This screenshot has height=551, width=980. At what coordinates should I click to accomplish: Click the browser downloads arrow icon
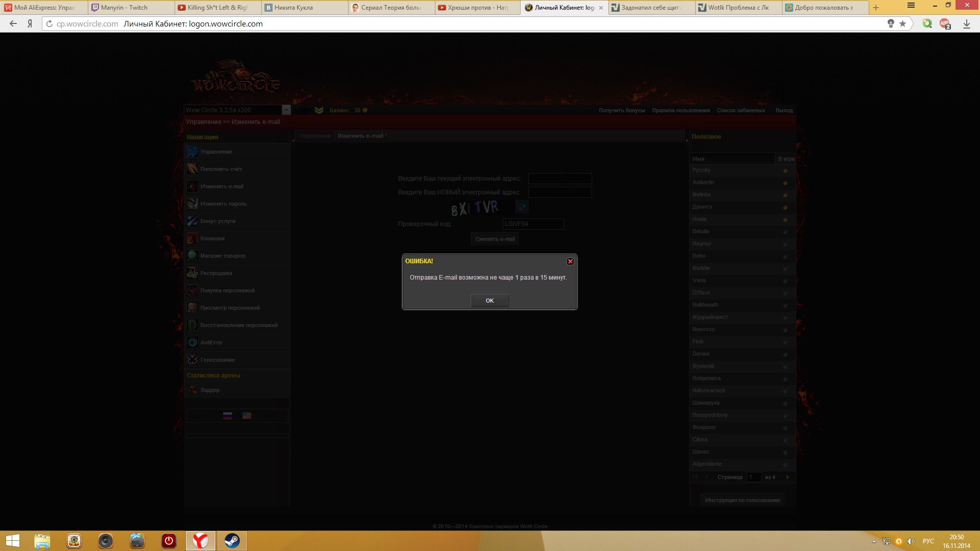click(966, 24)
